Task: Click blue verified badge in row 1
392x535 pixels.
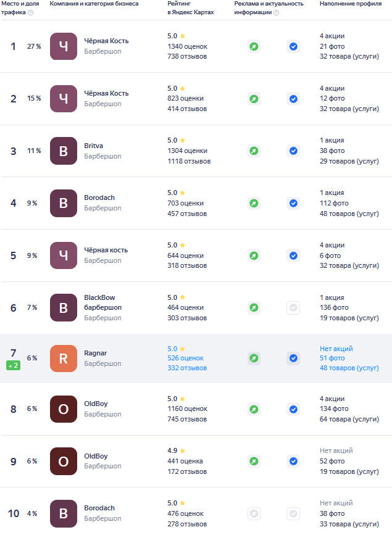Action: 293,46
